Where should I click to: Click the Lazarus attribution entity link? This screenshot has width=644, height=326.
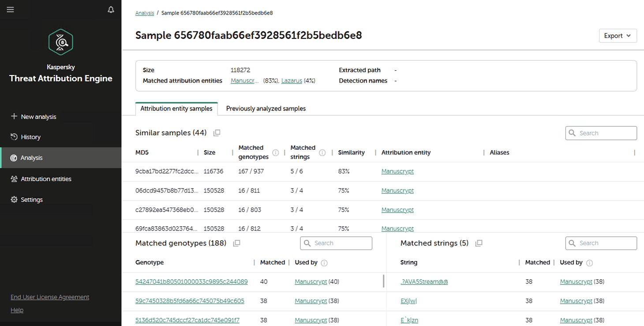pos(292,81)
